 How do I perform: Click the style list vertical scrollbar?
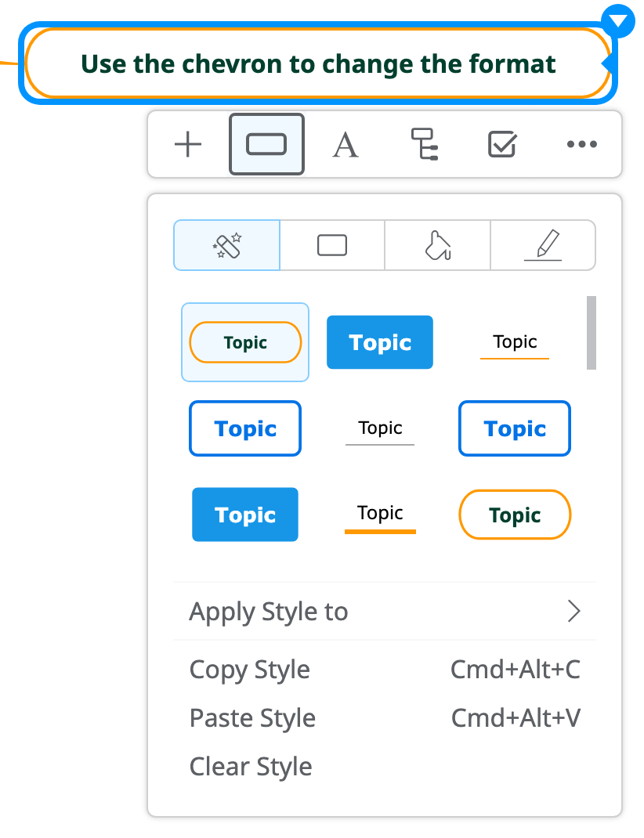coord(591,333)
